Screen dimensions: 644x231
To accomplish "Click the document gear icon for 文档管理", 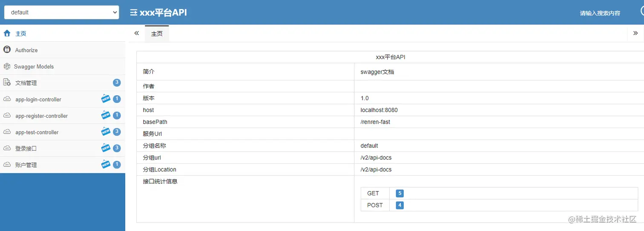I will pyautogui.click(x=7, y=83).
